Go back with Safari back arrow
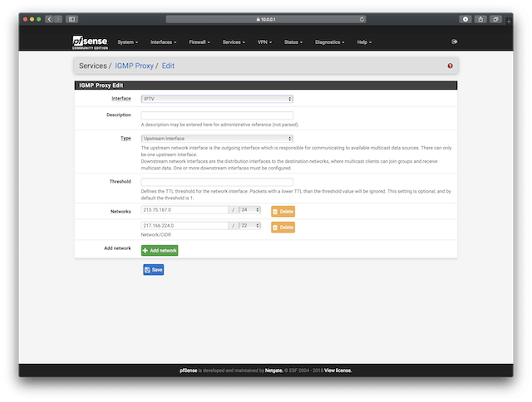 pyautogui.click(x=50, y=19)
